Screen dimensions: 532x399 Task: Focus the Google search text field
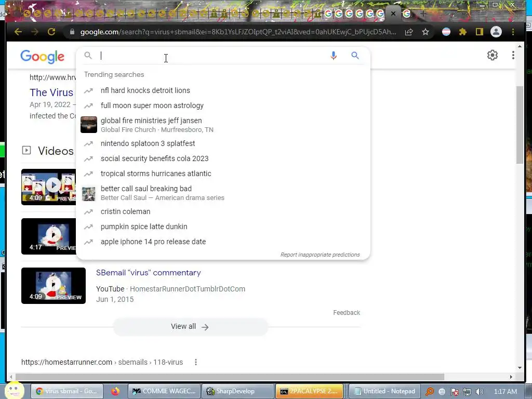tap(212, 55)
